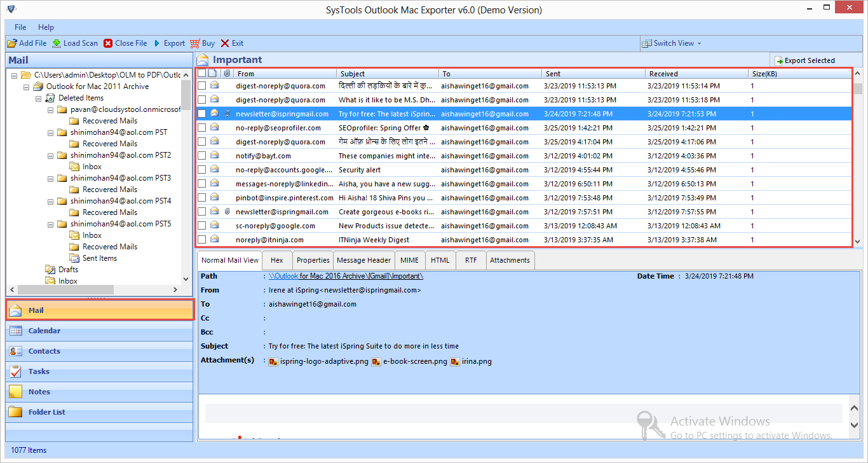Viewport: 868px width, 463px height.
Task: Open the Attachments tab
Action: coord(510,260)
